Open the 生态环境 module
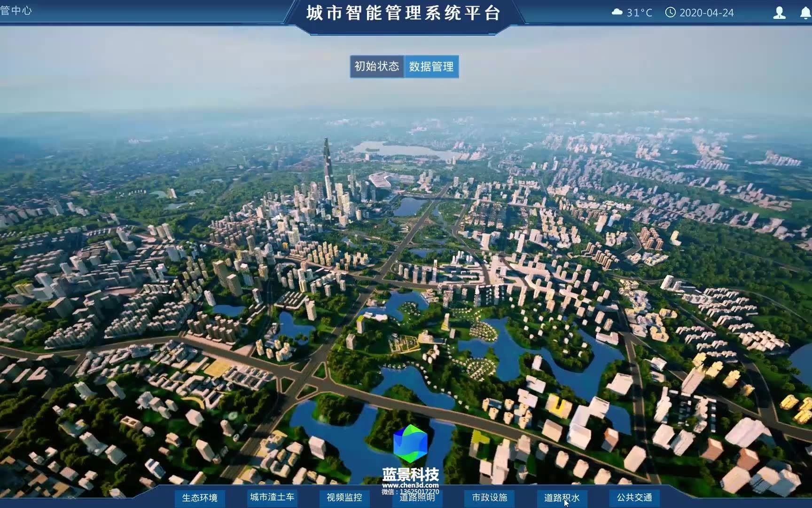The image size is (812, 508). tap(200, 498)
